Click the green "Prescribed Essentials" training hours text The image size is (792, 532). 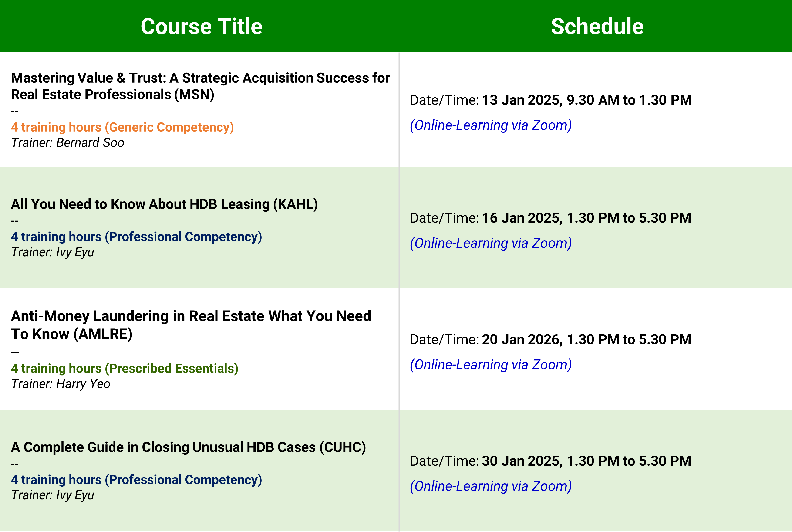tap(125, 369)
